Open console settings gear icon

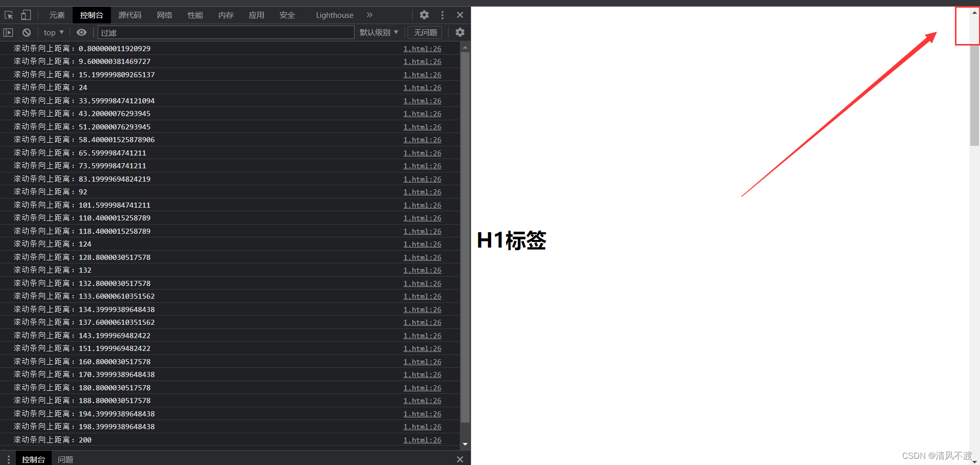pyautogui.click(x=460, y=32)
